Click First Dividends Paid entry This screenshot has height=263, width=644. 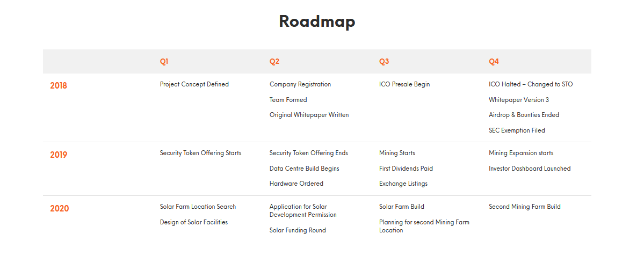tap(406, 169)
